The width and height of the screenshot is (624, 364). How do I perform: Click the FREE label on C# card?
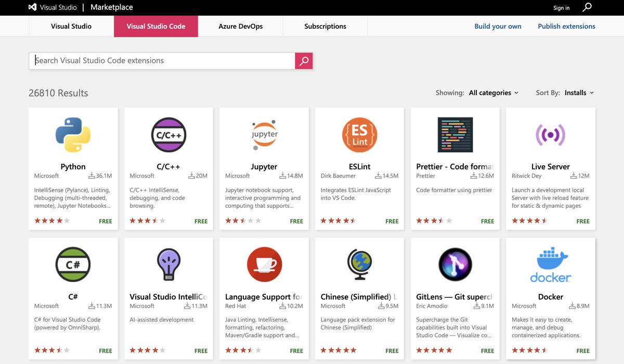pos(106,351)
